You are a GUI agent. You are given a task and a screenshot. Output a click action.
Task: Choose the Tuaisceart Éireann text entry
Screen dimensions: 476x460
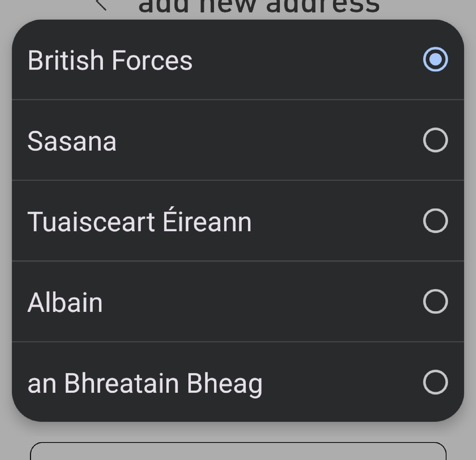tap(139, 221)
